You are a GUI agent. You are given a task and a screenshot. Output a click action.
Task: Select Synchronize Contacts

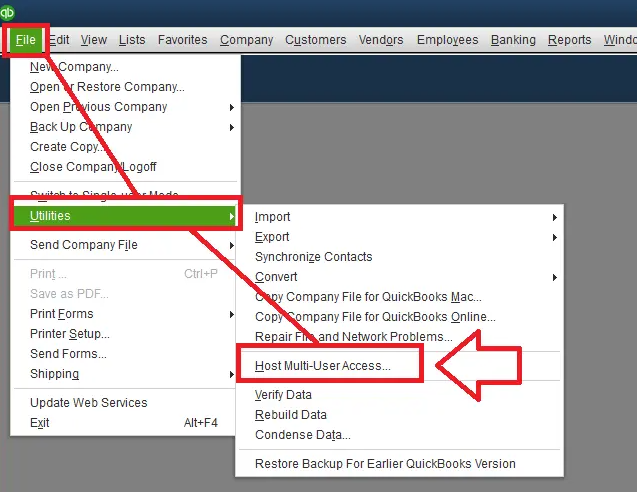click(400, 257)
